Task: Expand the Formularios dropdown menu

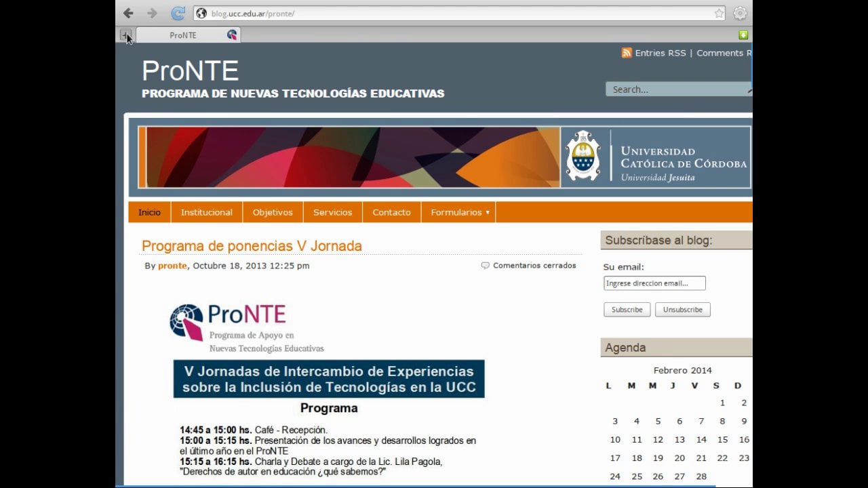Action: 458,212
